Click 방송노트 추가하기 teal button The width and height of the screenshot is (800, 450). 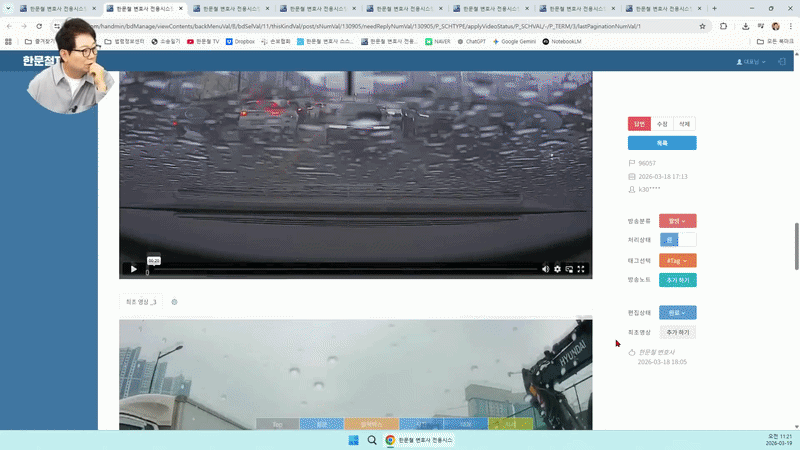678,280
